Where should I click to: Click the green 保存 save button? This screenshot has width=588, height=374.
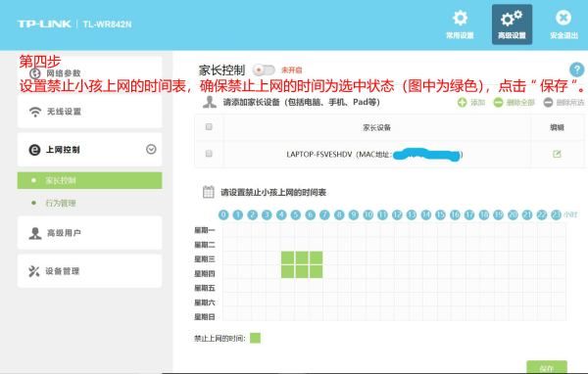pos(547,367)
